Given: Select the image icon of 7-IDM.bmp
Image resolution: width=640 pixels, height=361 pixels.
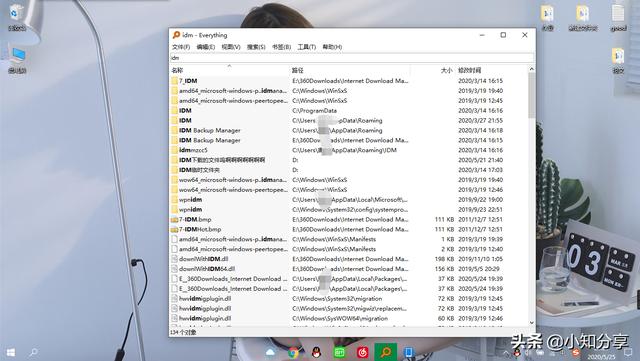Looking at the screenshot, I should point(174,219).
